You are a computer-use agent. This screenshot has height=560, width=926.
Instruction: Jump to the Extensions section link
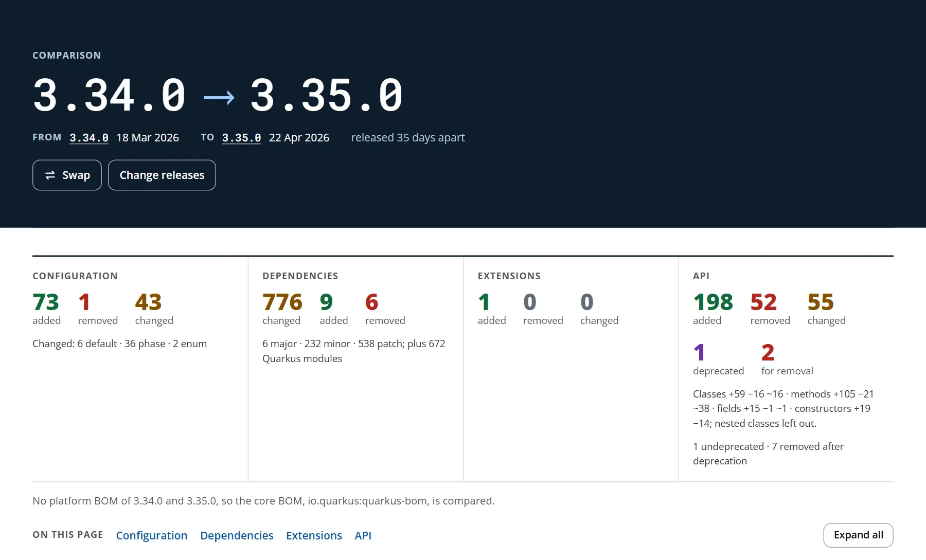click(314, 535)
